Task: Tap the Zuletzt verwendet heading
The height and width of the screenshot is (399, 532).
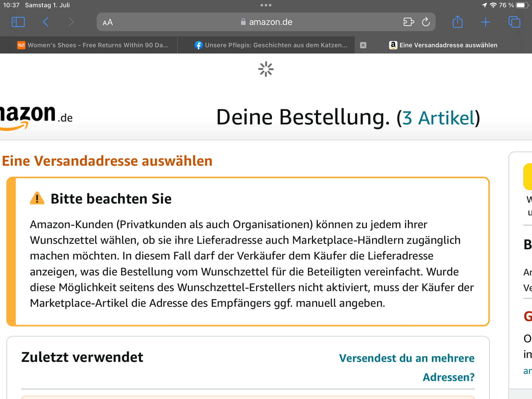Action: tap(82, 357)
